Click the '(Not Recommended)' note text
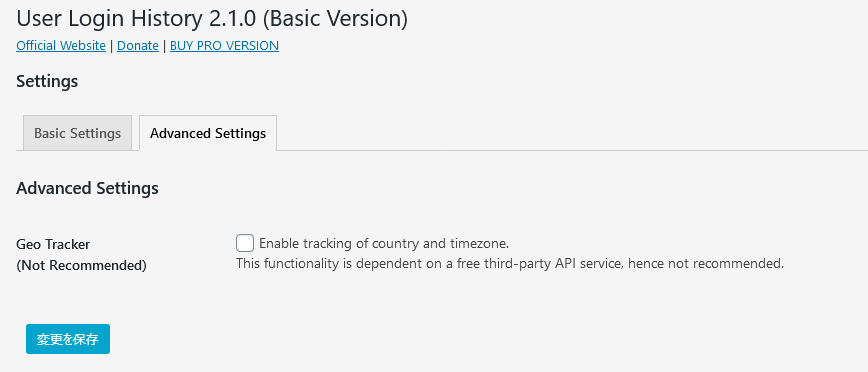This screenshot has height=372, width=868. pyautogui.click(x=81, y=266)
